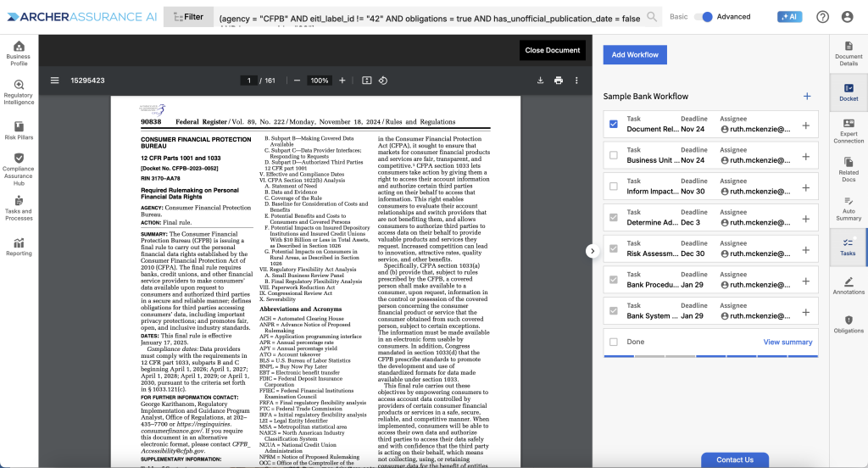Toggle the Basic/Advanced search switch
868x468 pixels.
click(703, 17)
